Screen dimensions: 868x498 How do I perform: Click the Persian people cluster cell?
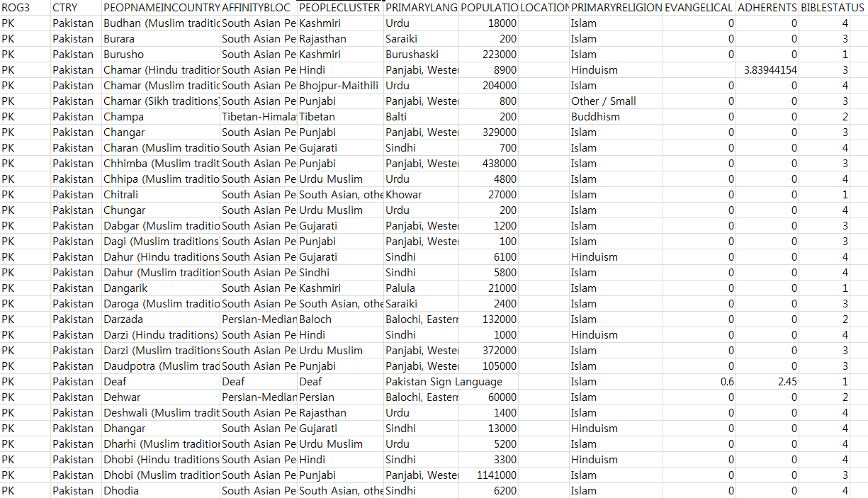tap(340, 397)
